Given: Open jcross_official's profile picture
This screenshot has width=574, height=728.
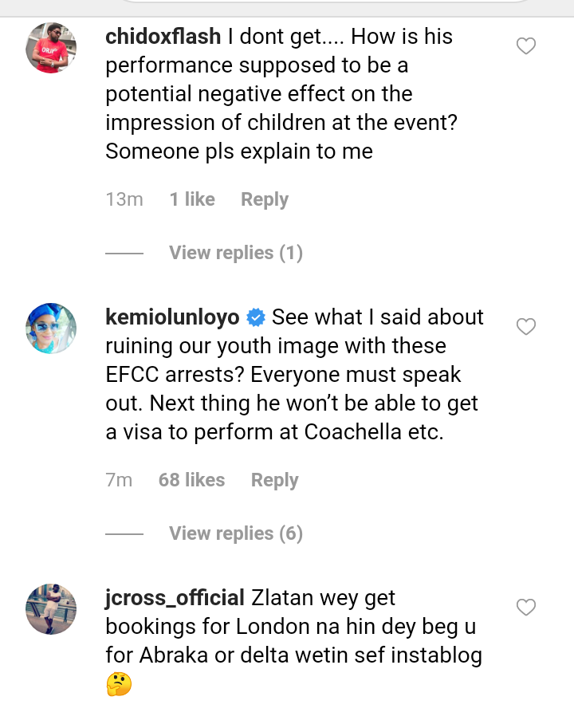Looking at the screenshot, I should pyautogui.click(x=52, y=609).
